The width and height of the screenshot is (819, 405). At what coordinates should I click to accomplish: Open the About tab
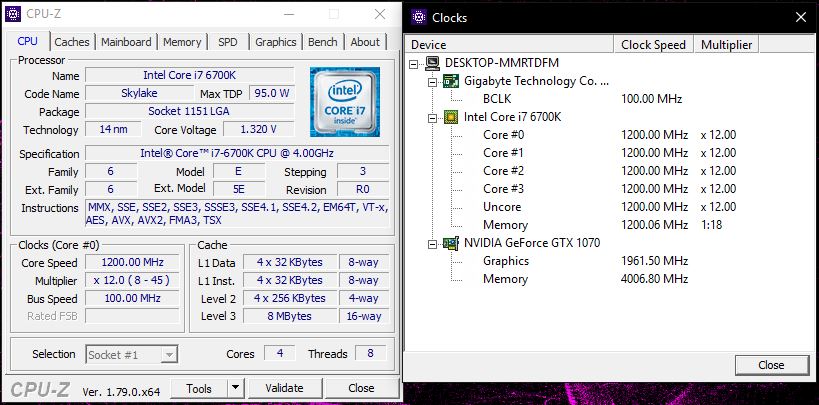pyautogui.click(x=365, y=42)
